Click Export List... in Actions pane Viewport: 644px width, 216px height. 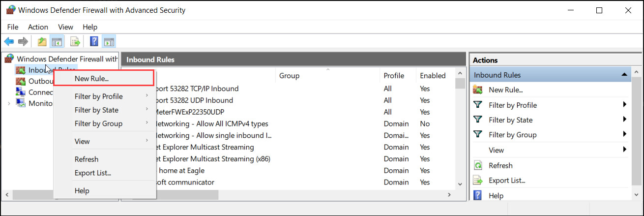coord(507,181)
